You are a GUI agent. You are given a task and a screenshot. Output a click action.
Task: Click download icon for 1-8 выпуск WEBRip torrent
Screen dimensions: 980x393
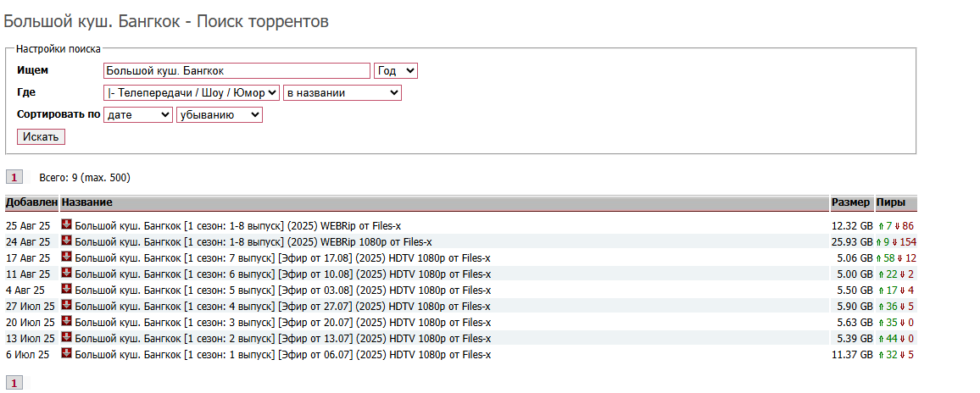coord(67,225)
